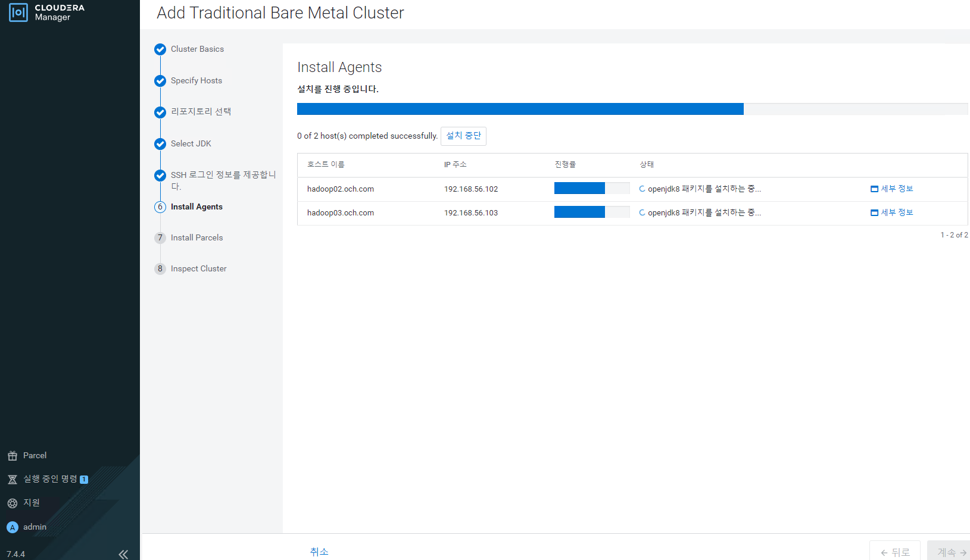Click the spinner icon in hadoop03 status

[x=642, y=213]
